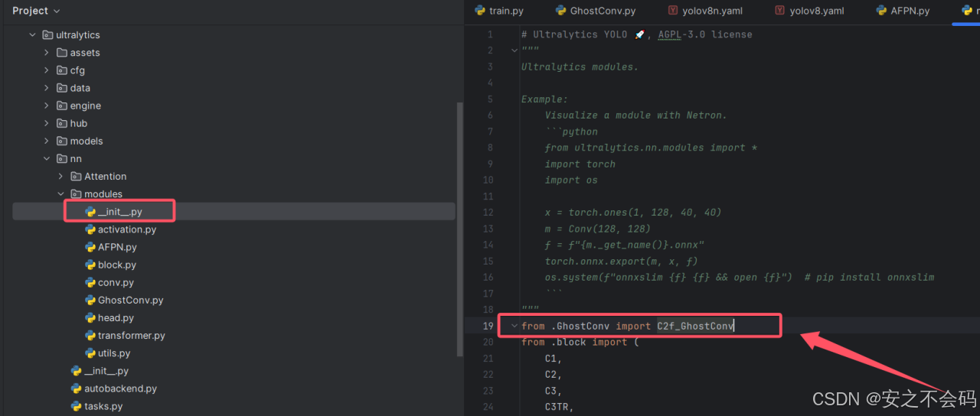Click Python icon of activation.py

pos(90,229)
